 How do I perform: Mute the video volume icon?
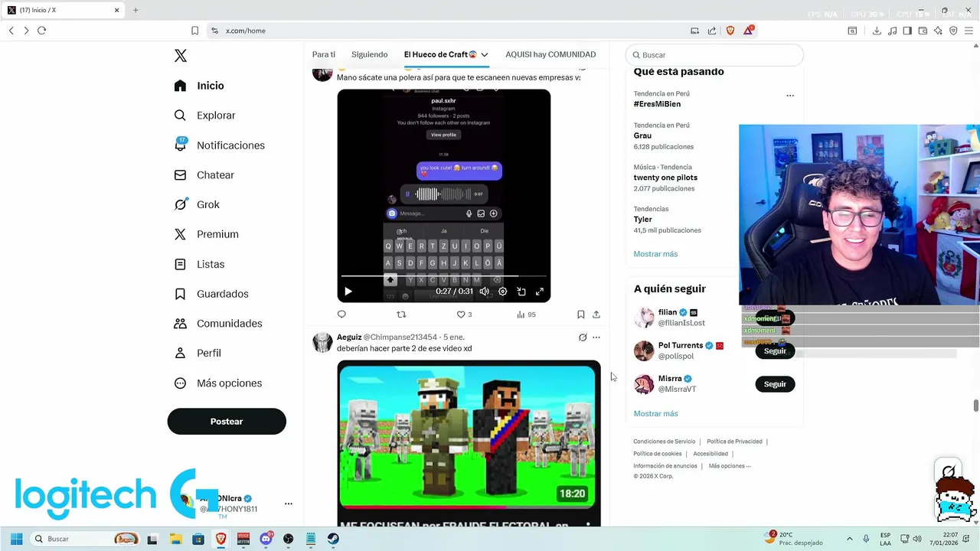coord(484,292)
